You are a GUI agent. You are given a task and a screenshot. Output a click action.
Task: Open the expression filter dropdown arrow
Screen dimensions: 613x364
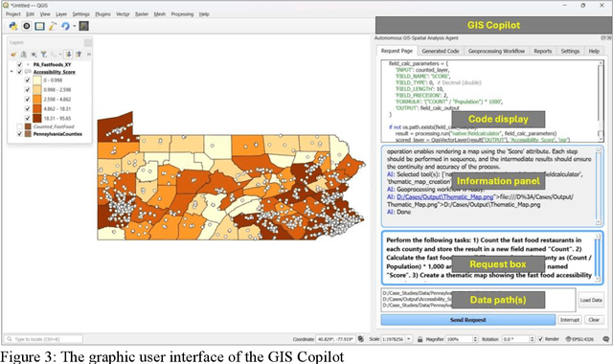click(x=60, y=55)
